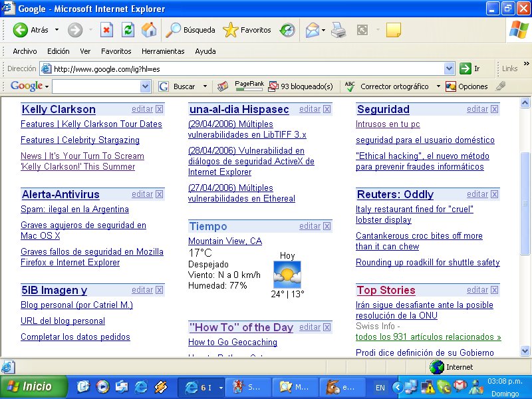Remove the una-al-dia Hispasec module with X
This screenshot has width=532, height=399.
tap(327, 109)
